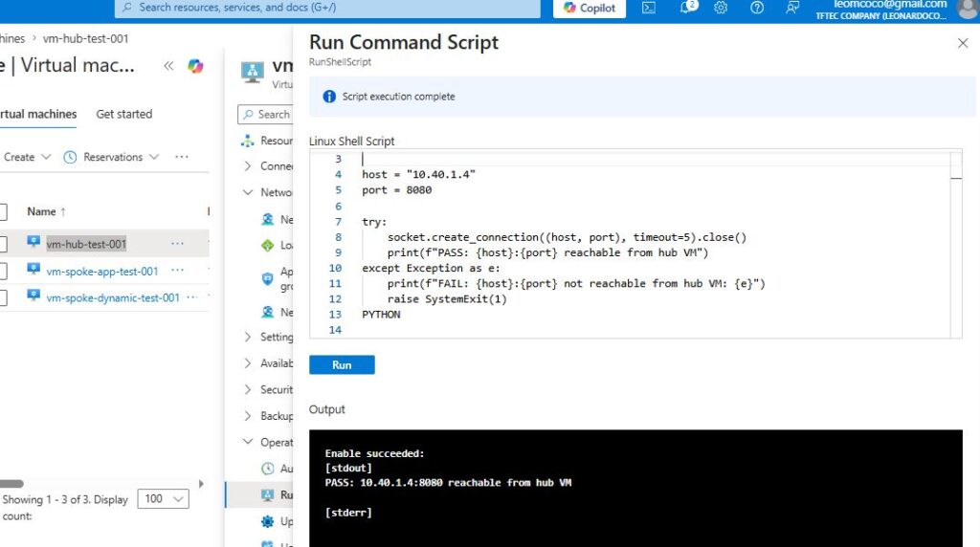Screen dimensions: 980x547
Task: Click the VM icon beside vm-spoke-app-test-001
Action: click(33, 269)
